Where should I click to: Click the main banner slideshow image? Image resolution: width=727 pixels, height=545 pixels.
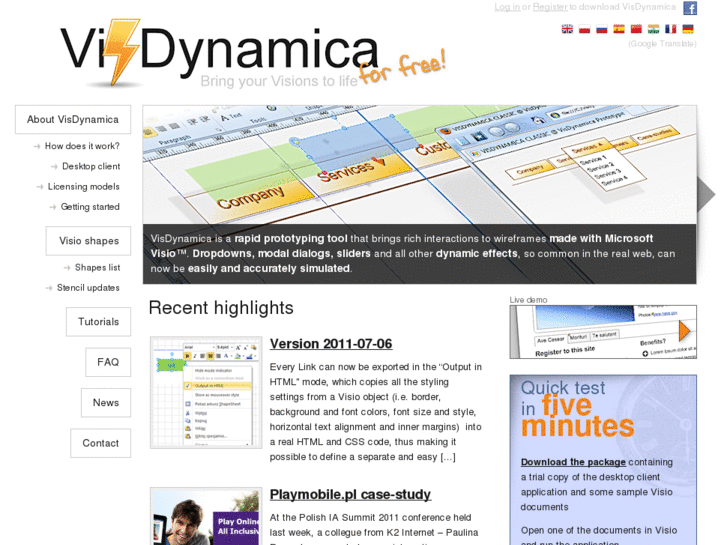420,194
